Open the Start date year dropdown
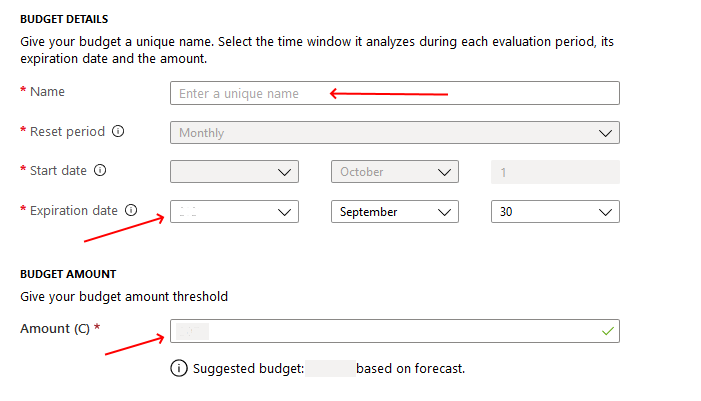This screenshot has height=401, width=701. pyautogui.click(x=234, y=172)
